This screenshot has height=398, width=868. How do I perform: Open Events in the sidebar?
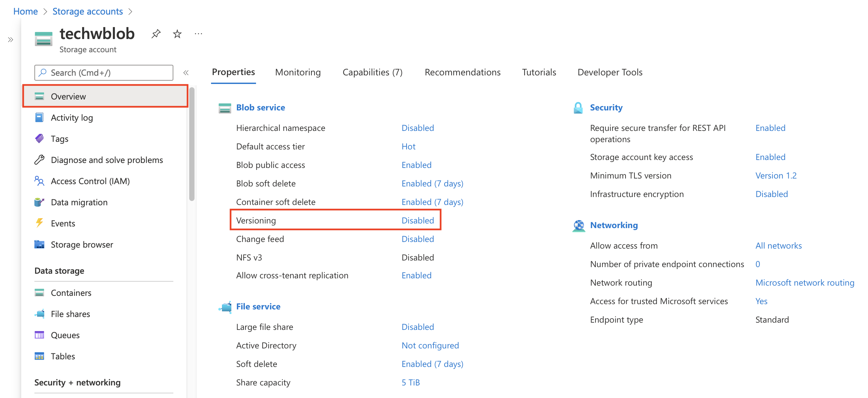(63, 223)
